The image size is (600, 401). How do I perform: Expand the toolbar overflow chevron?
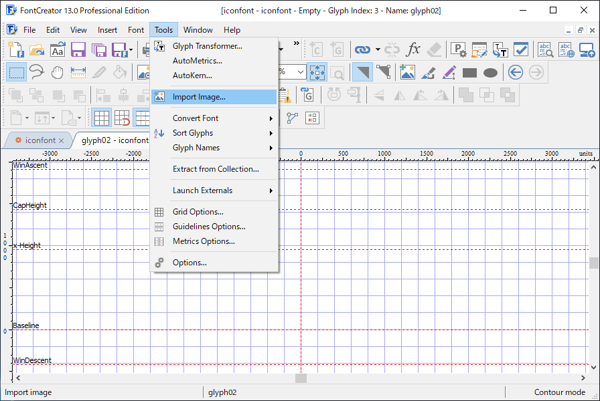pos(296,43)
